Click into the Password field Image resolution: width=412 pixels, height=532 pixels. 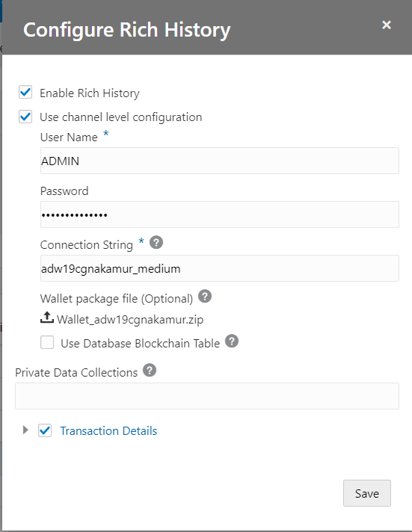click(x=219, y=214)
